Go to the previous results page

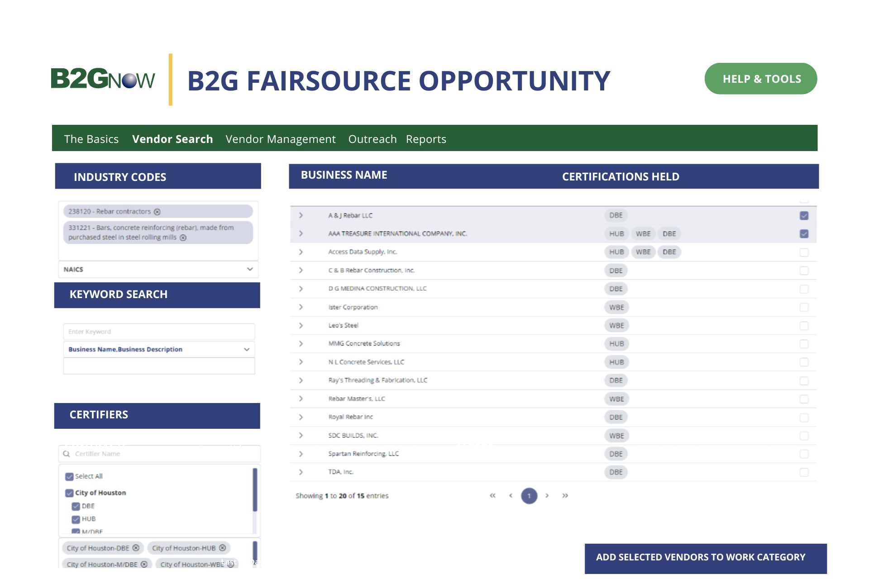point(511,496)
